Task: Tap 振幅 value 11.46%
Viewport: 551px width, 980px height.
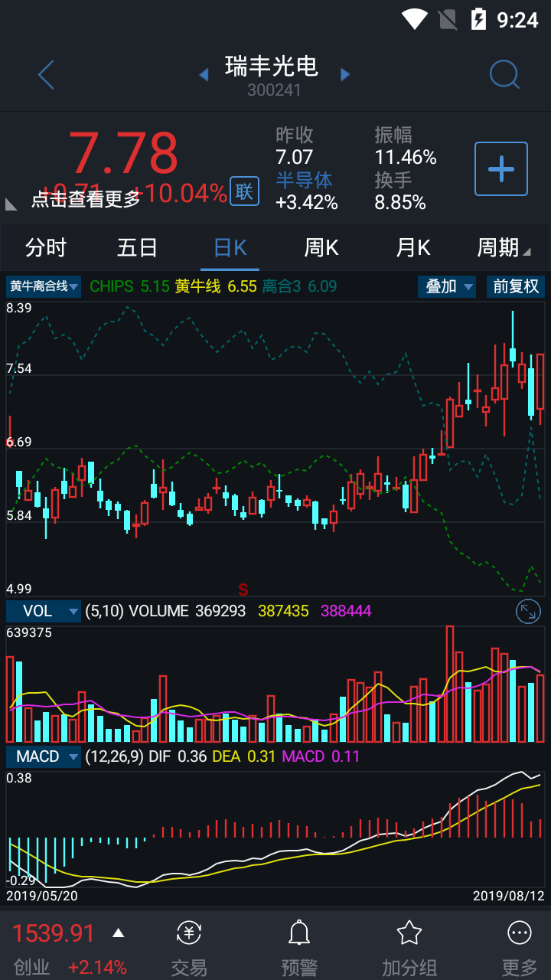Action: [x=406, y=158]
